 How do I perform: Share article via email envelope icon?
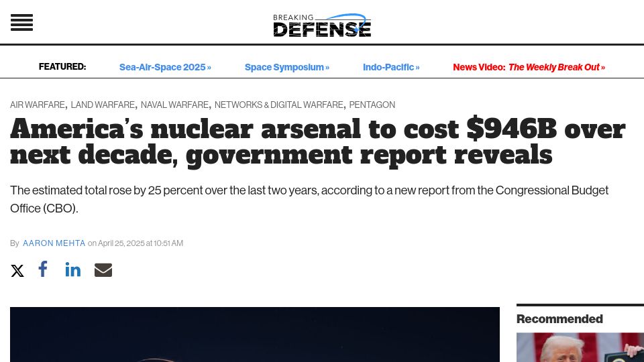click(x=103, y=270)
